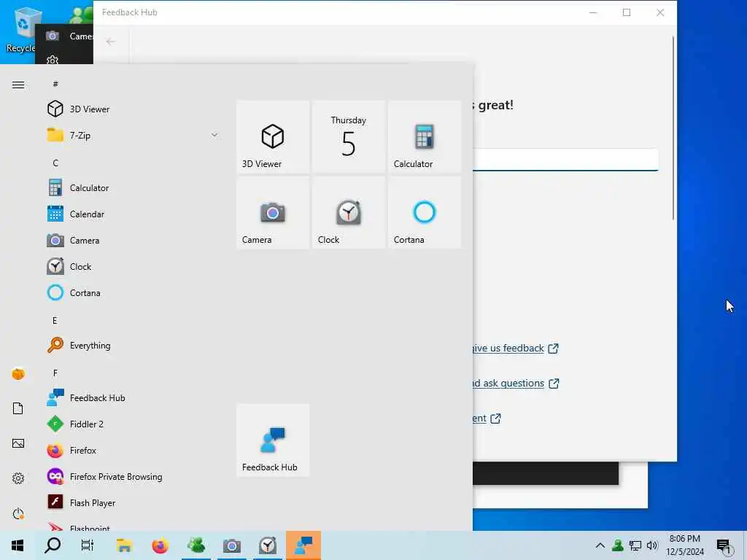
Task: Click the back arrow in Feedback Hub
Action: pos(111,42)
